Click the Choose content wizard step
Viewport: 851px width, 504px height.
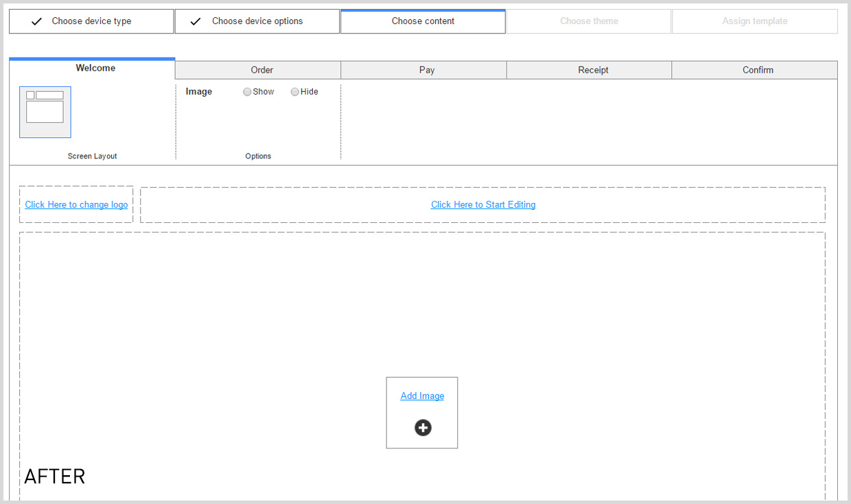423,21
